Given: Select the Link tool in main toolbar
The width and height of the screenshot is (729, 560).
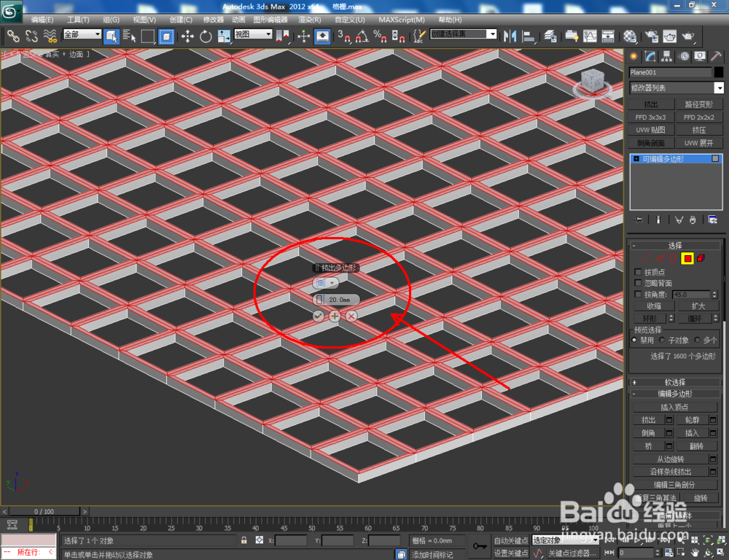Looking at the screenshot, I should 13,36.
